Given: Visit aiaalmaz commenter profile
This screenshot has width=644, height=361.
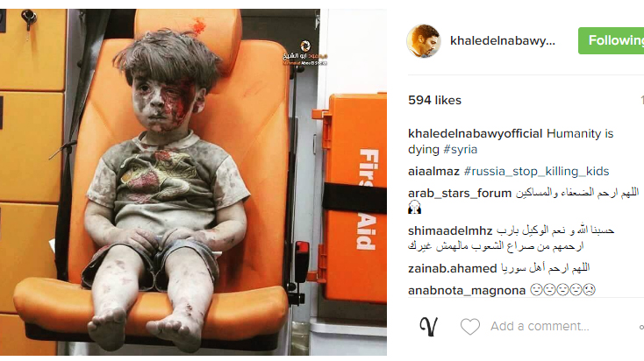Looking at the screenshot, I should coord(433,171).
